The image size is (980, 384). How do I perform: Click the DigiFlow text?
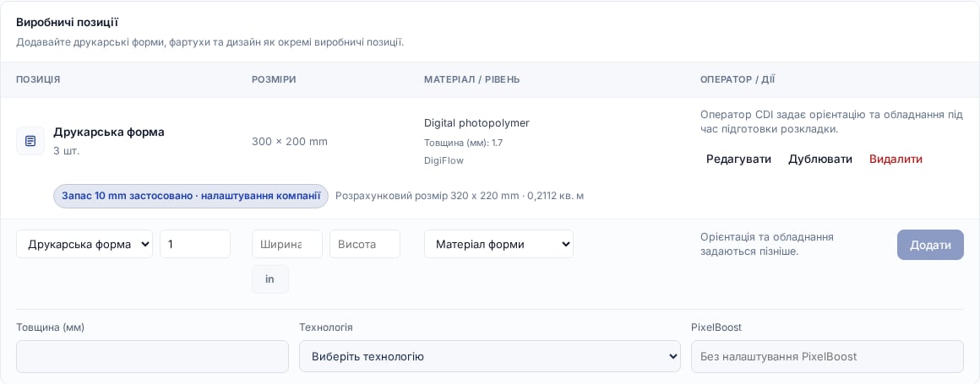click(444, 160)
